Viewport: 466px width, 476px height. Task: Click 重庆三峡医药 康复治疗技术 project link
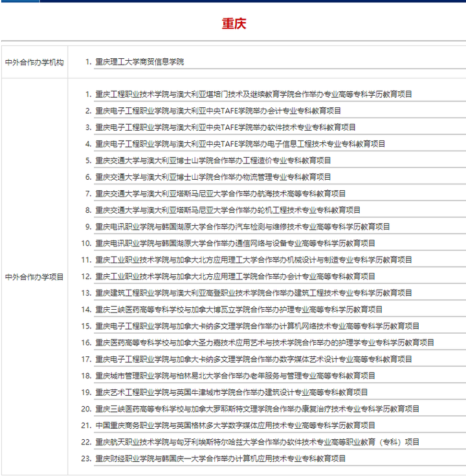(257, 409)
